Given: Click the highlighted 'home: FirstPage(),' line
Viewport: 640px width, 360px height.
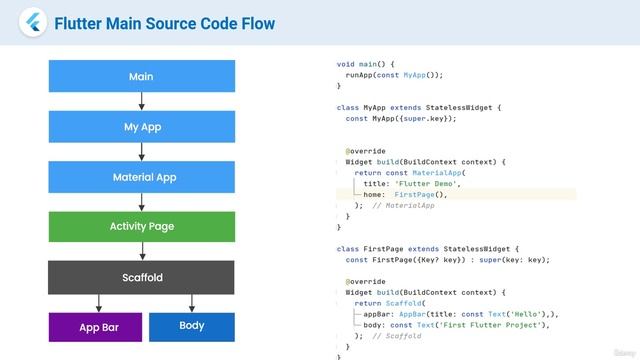Looking at the screenshot, I should tap(456, 195).
